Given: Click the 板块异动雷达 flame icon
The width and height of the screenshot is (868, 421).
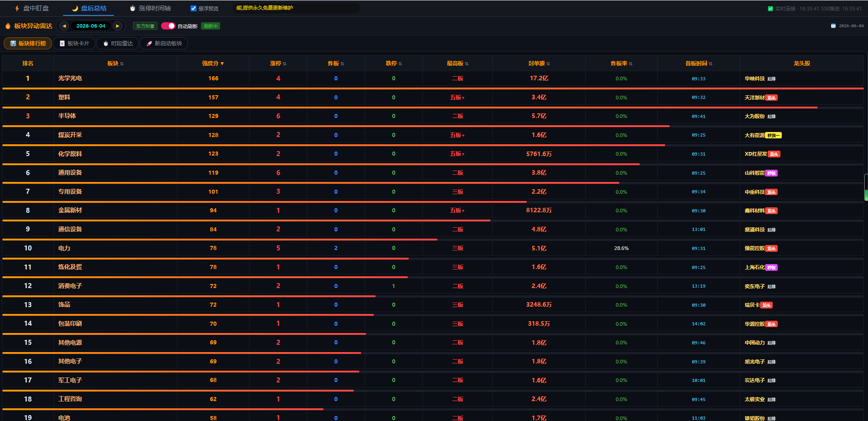Looking at the screenshot, I should point(8,26).
